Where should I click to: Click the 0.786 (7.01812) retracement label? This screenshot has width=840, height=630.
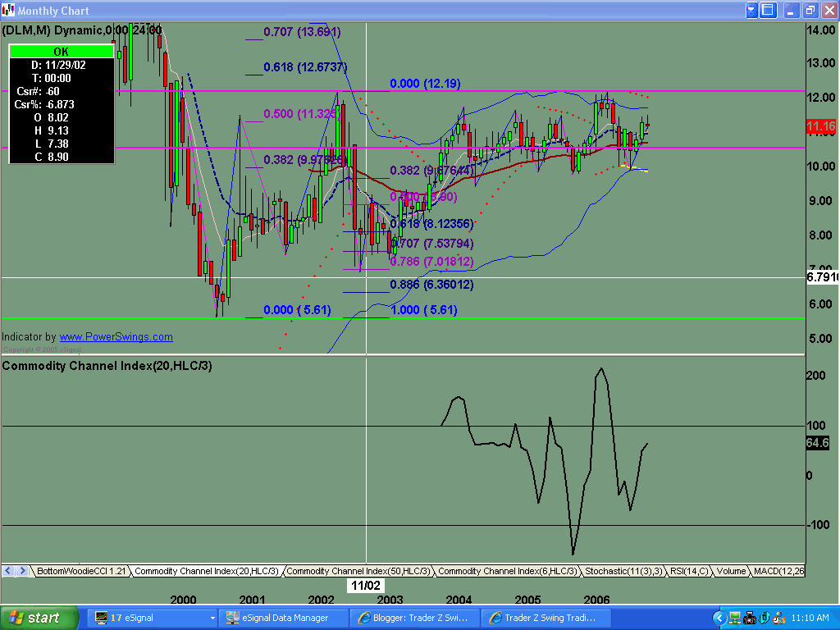[431, 262]
